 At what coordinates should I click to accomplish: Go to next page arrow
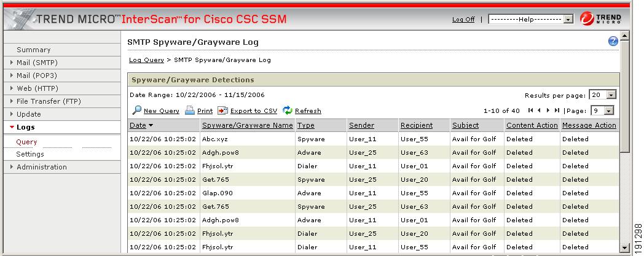click(548, 111)
